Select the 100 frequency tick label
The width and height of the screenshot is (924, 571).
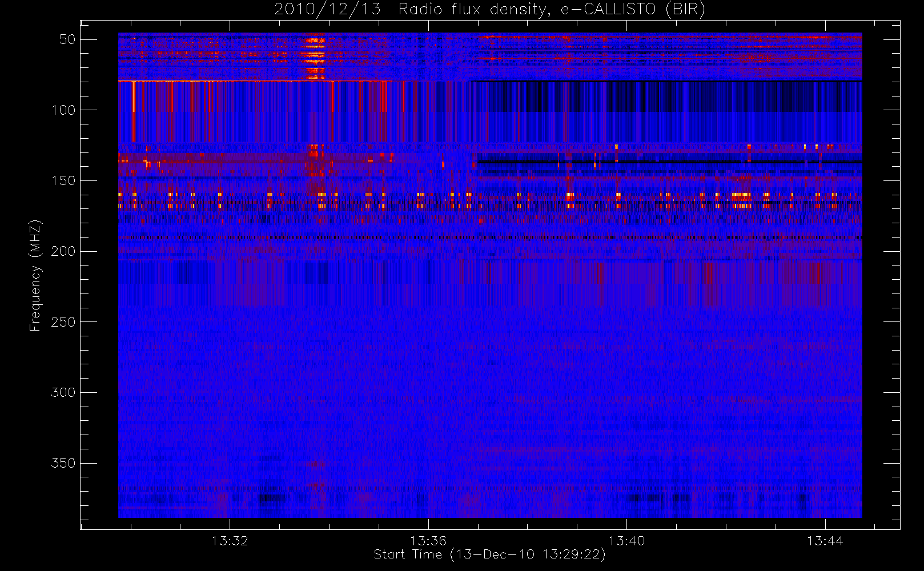click(x=63, y=110)
